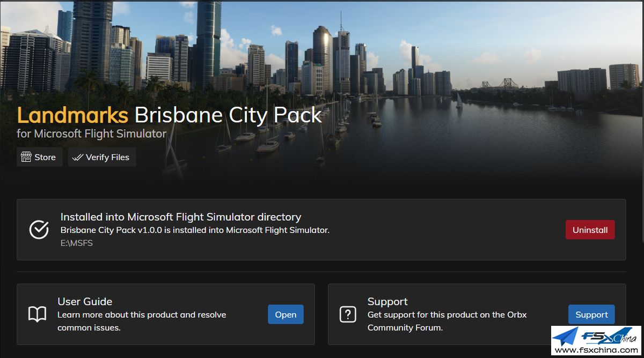
Task: Click the 'Brisbane City Pack v1.0.0 is installed' line
Action: coord(195,230)
